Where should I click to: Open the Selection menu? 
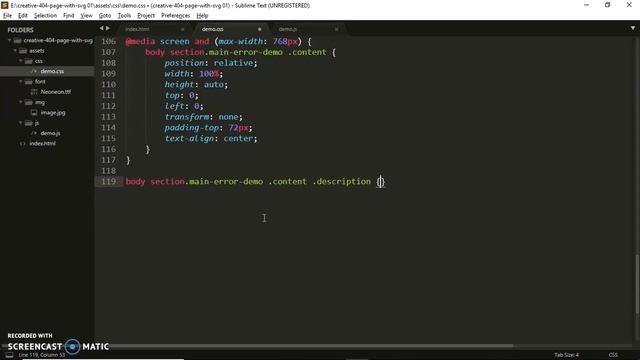[x=45, y=16]
